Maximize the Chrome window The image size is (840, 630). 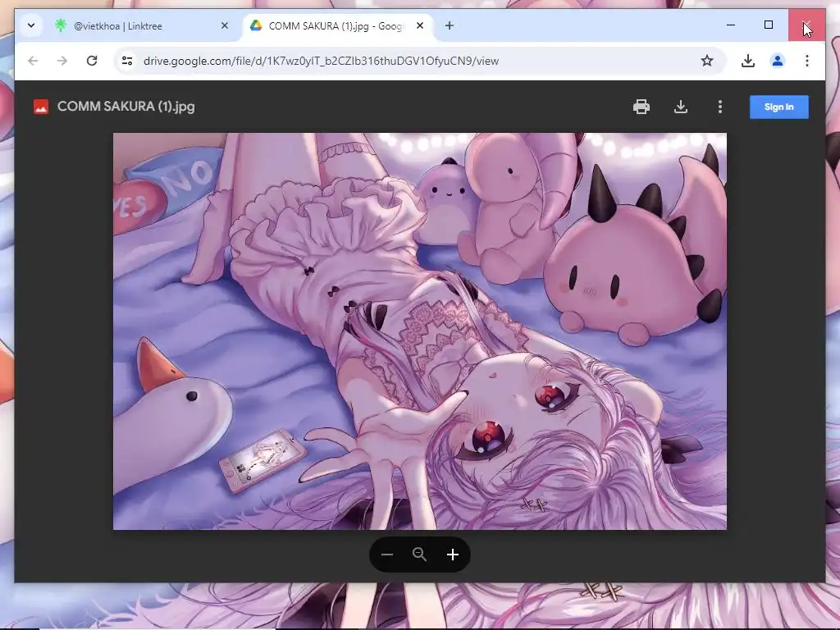[768, 25]
